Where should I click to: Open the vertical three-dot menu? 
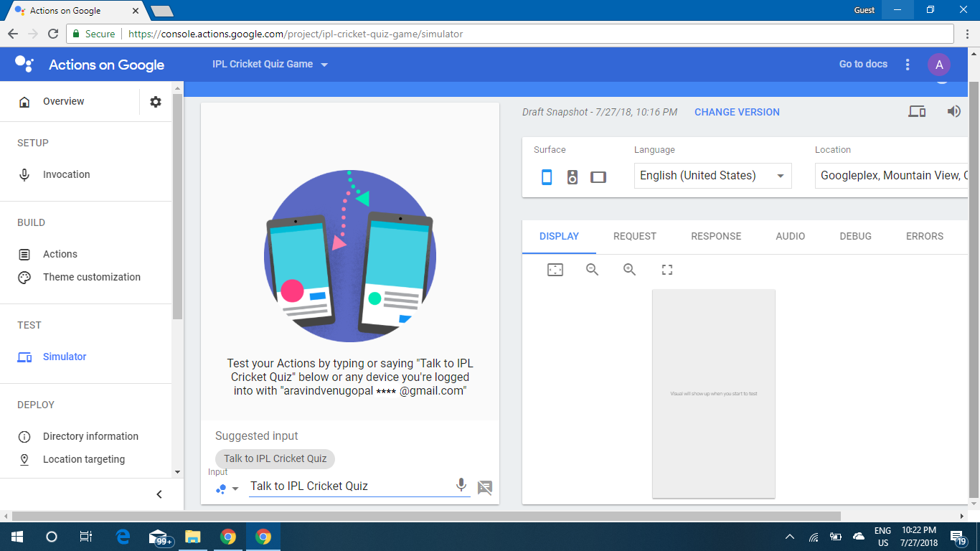[908, 65]
